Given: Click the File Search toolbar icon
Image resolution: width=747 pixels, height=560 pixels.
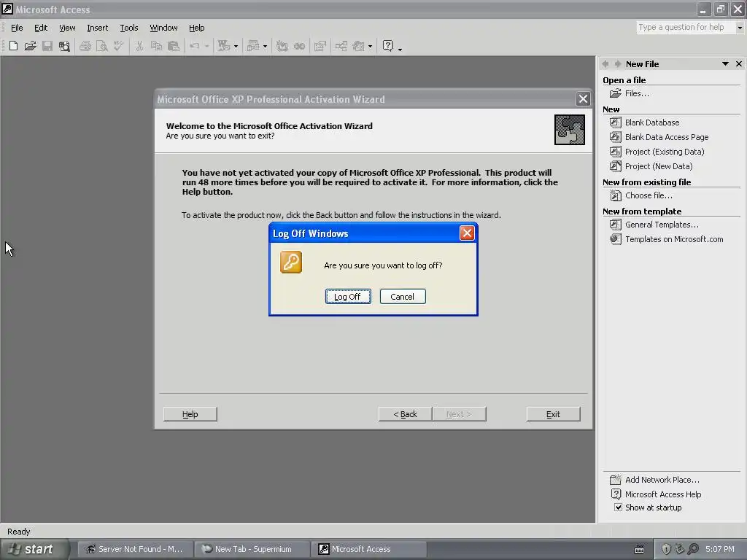Looking at the screenshot, I should click(x=64, y=46).
